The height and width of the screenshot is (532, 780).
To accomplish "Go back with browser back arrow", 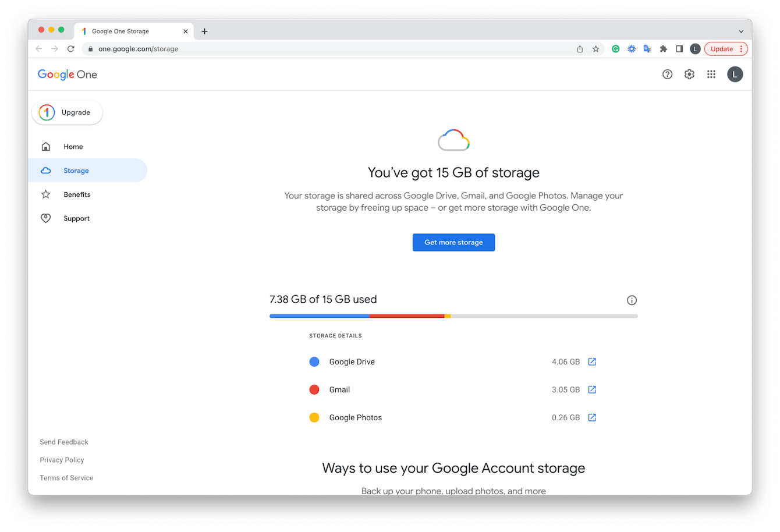I will [x=39, y=49].
